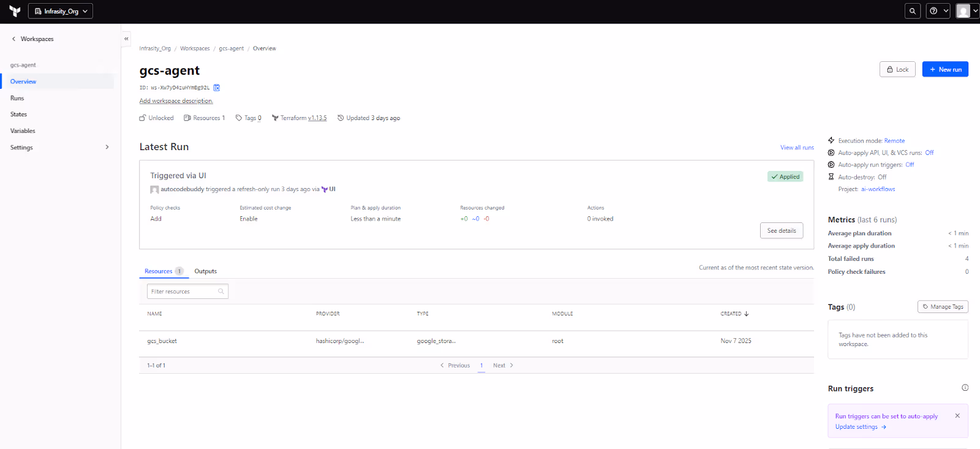980x449 pixels.
Task: Dismiss the run triggers auto-apply notice
Action: click(957, 416)
